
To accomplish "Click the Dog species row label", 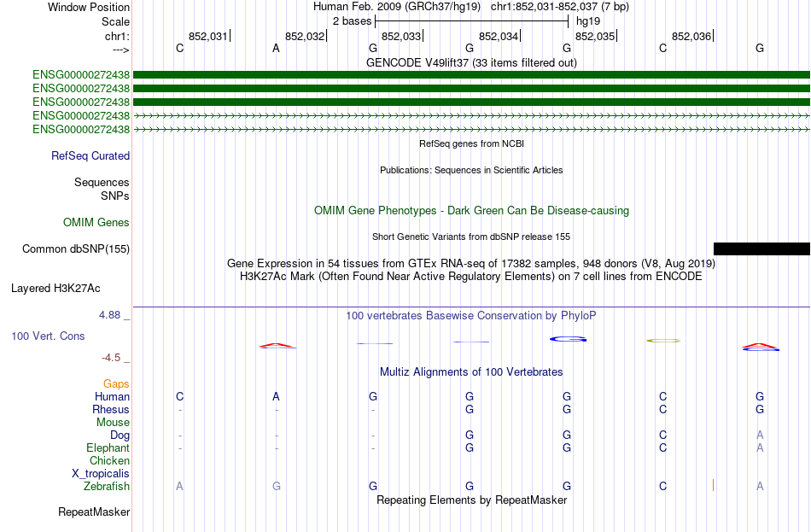I will pyautogui.click(x=120, y=436).
